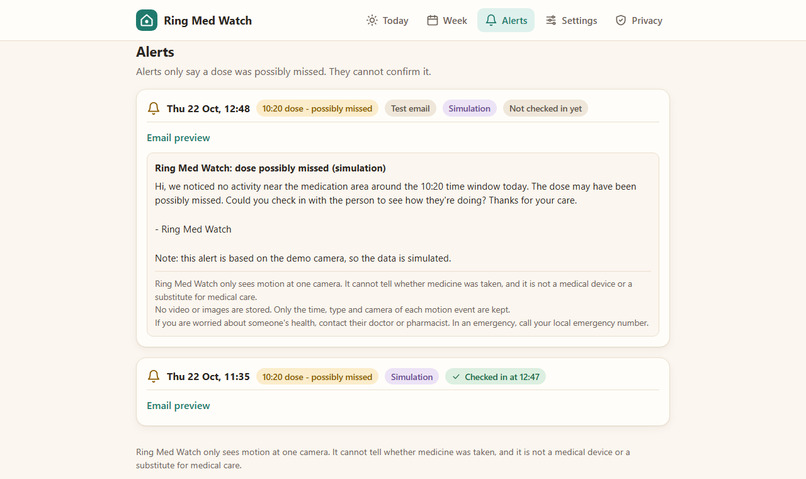
Task: Click the emergency number advice line
Action: pyautogui.click(x=401, y=323)
